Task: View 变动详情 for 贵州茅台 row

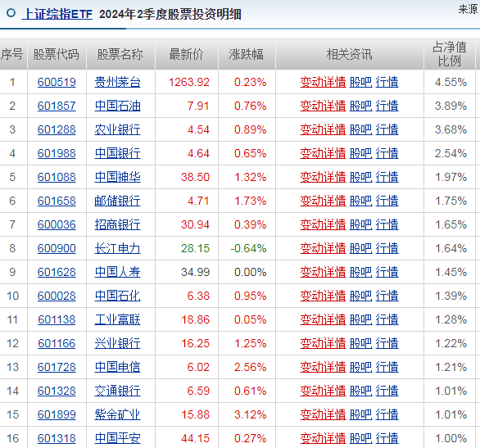Action: pyautogui.click(x=323, y=82)
